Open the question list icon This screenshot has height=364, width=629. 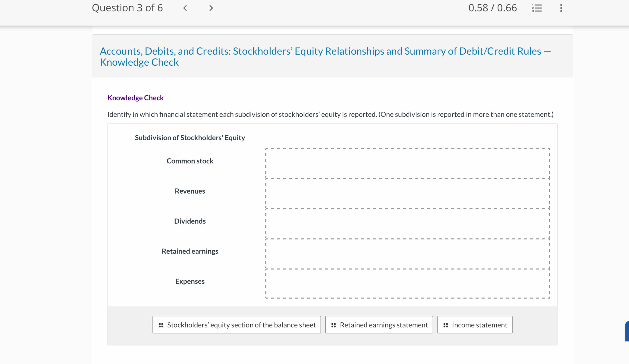pos(537,8)
